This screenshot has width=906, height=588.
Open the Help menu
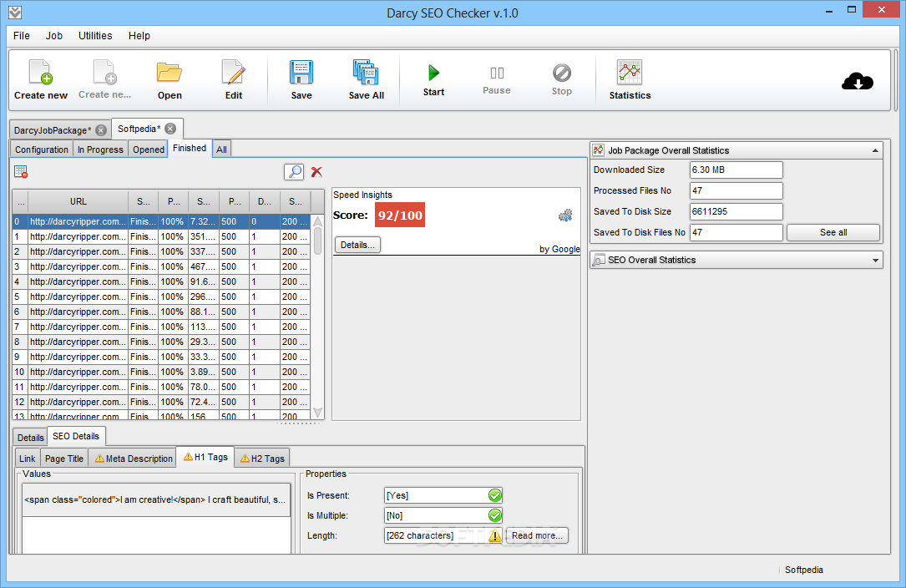click(139, 35)
